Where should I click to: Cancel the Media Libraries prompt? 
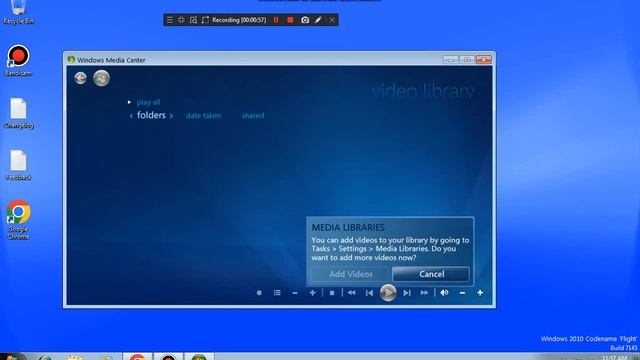(431, 274)
